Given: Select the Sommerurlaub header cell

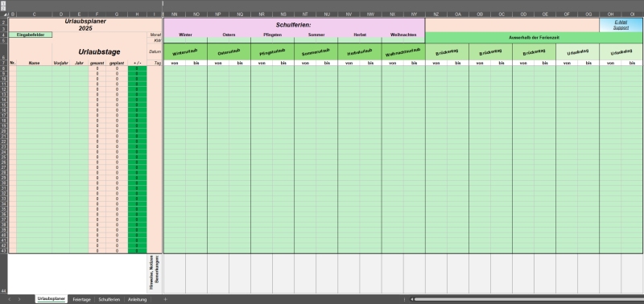Looking at the screenshot, I should pyautogui.click(x=316, y=52).
